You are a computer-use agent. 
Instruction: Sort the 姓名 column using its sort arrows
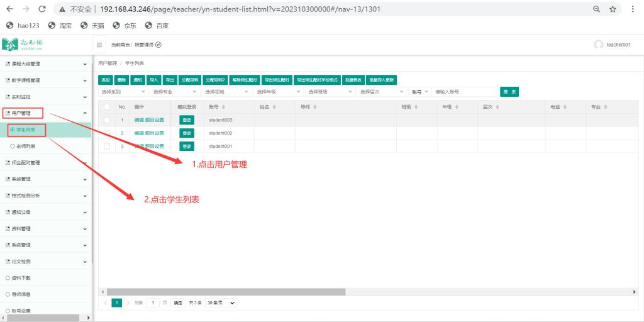tap(274, 107)
